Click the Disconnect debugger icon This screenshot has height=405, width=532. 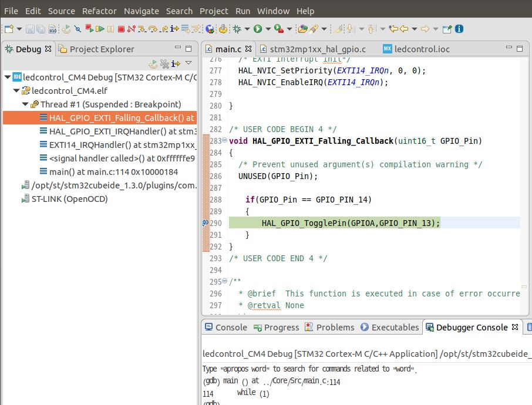click(132, 29)
